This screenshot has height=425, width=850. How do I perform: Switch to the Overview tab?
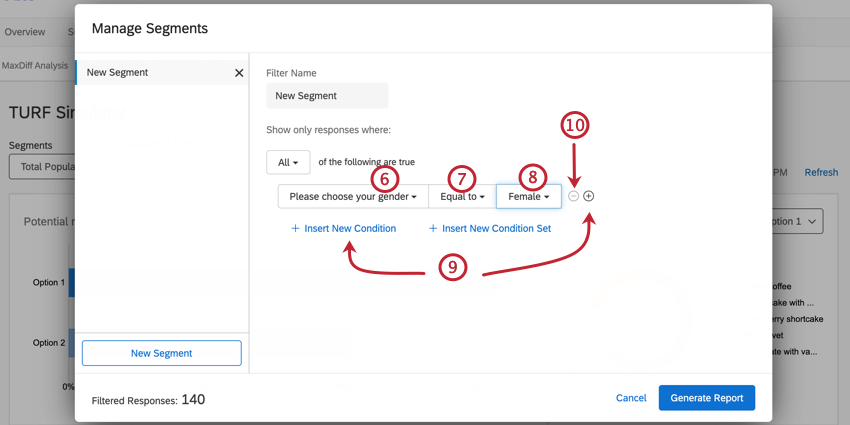pos(25,32)
